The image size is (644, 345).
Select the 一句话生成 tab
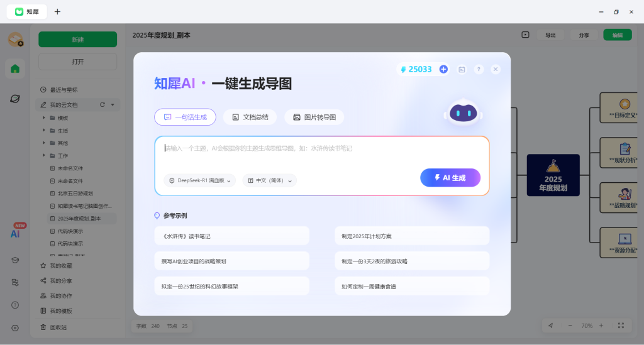point(186,117)
